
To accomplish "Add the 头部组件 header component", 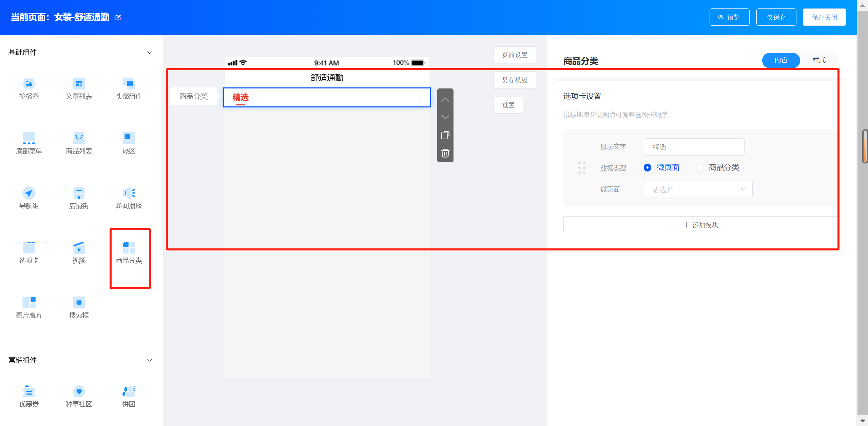I will point(129,89).
